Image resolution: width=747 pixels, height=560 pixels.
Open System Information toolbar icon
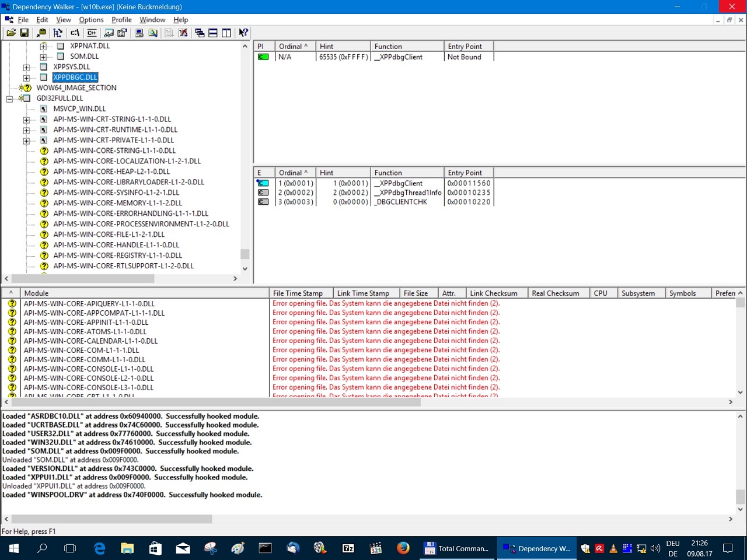(139, 33)
